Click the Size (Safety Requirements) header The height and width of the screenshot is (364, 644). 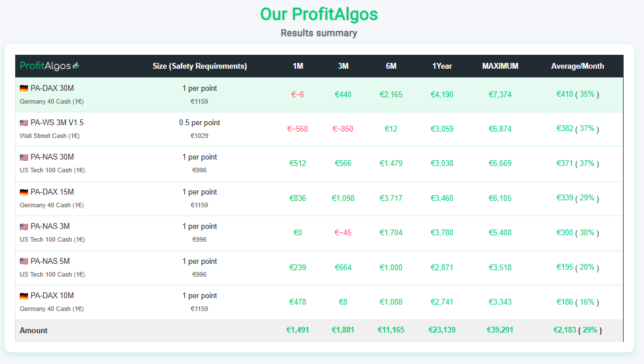point(199,66)
